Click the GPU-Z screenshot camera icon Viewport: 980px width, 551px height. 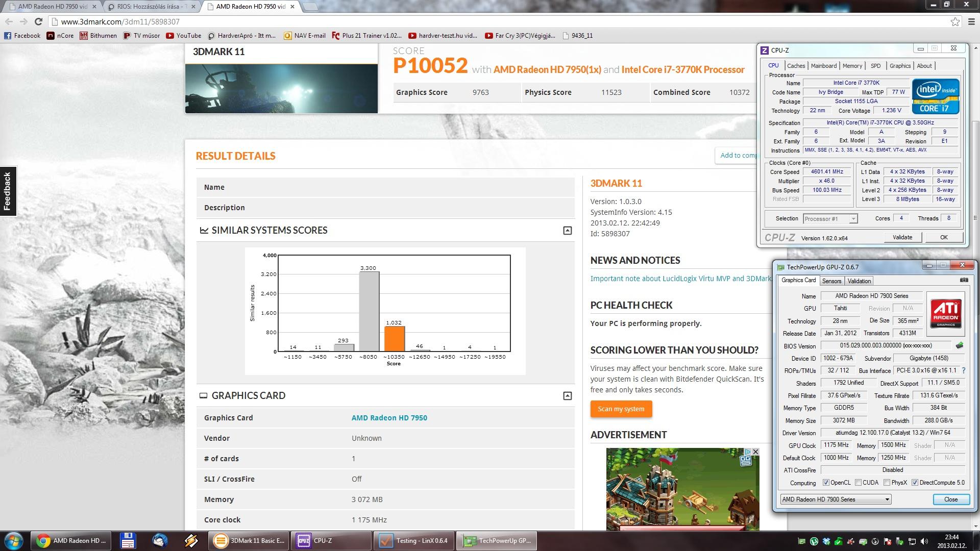pyautogui.click(x=964, y=280)
